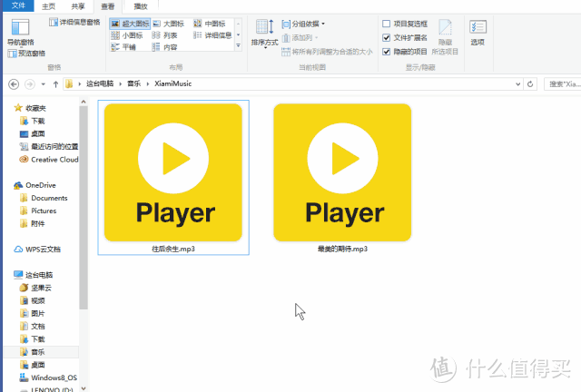Open 最近访问的位置 in sidebar
Screen dimensions: 581x392
tap(49, 147)
